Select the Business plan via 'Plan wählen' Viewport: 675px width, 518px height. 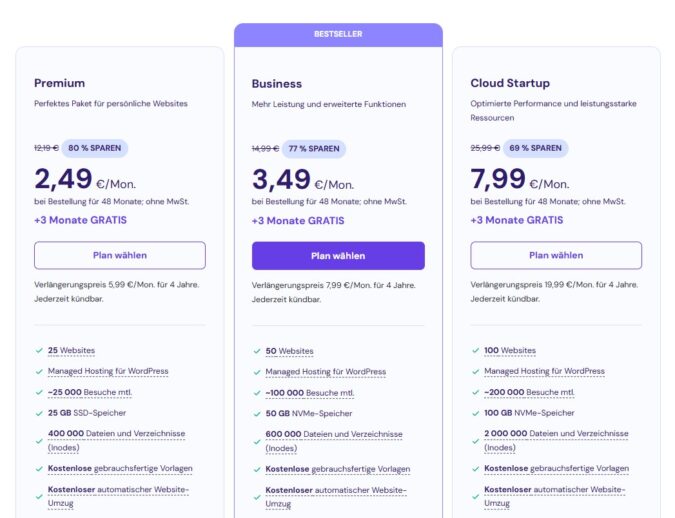(x=338, y=255)
